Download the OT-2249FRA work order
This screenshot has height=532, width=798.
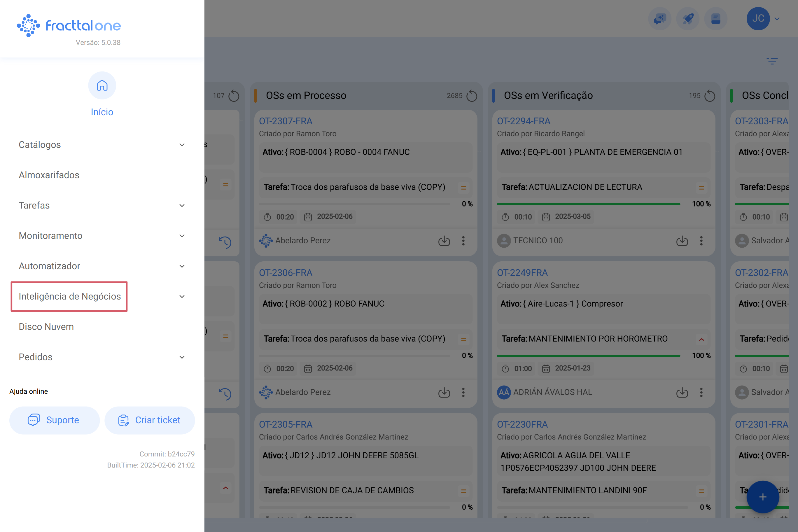[682, 392]
